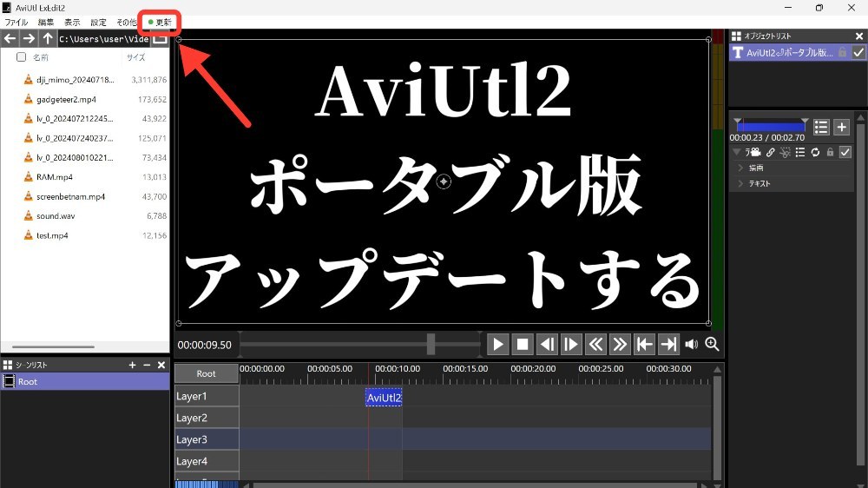The width and height of the screenshot is (868, 488).
Task: Click the chain link icon
Action: pos(770,152)
